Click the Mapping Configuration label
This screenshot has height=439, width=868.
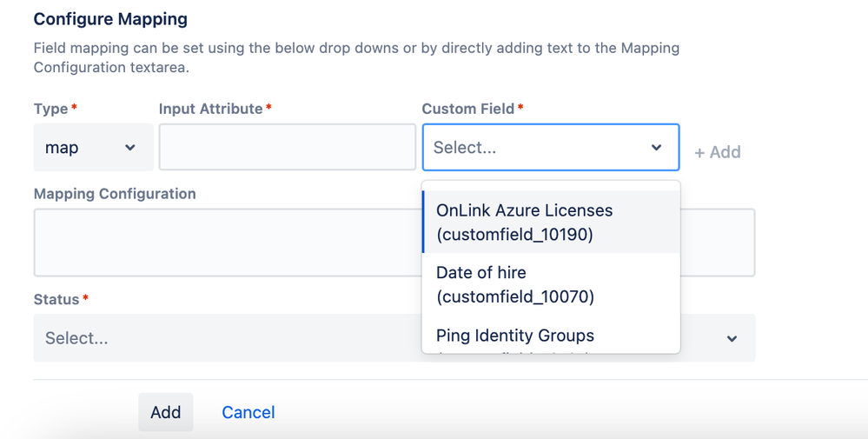pyautogui.click(x=115, y=194)
